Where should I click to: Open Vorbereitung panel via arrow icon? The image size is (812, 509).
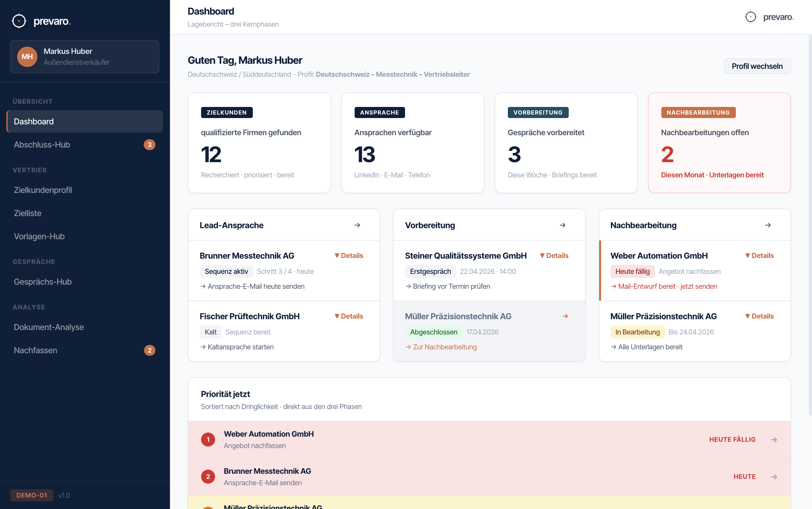coord(562,225)
